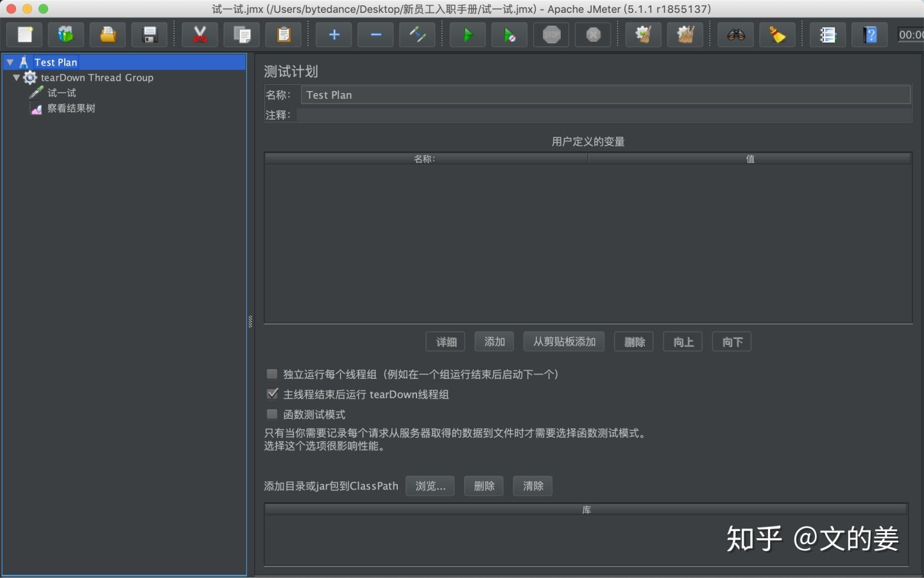Click the 清除 classpath button
This screenshot has height=578, width=924.
click(x=533, y=486)
